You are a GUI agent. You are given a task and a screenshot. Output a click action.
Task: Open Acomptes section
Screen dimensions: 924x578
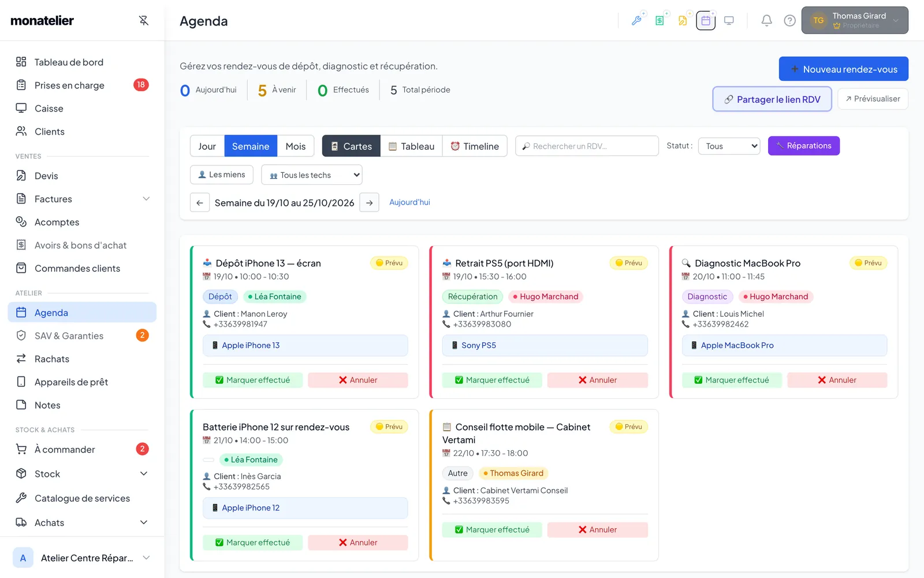82,222
